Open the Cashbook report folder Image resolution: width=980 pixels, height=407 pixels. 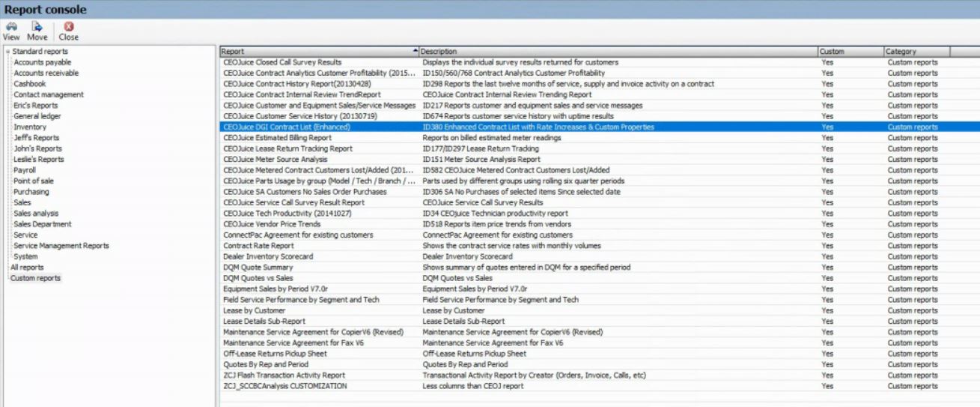(x=30, y=84)
